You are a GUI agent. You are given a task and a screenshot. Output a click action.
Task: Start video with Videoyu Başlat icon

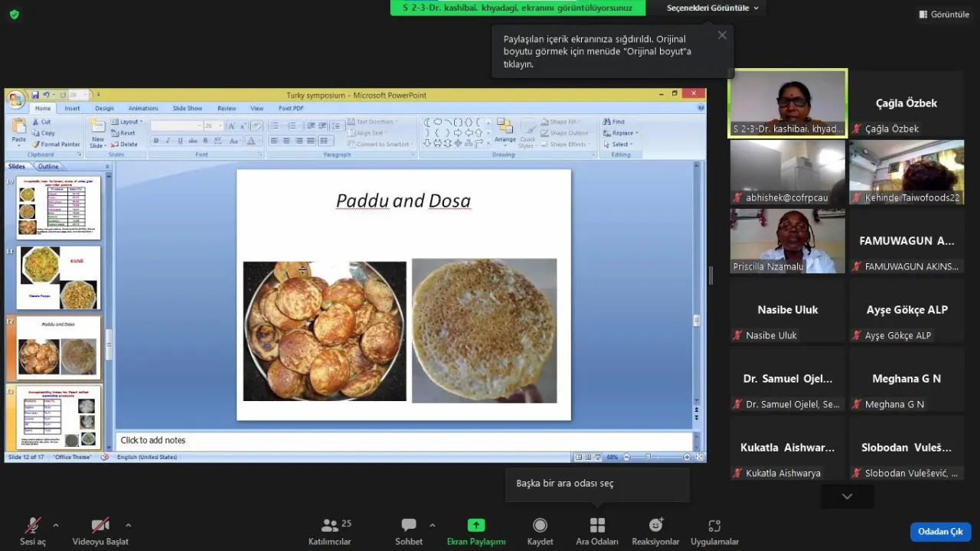click(100, 526)
